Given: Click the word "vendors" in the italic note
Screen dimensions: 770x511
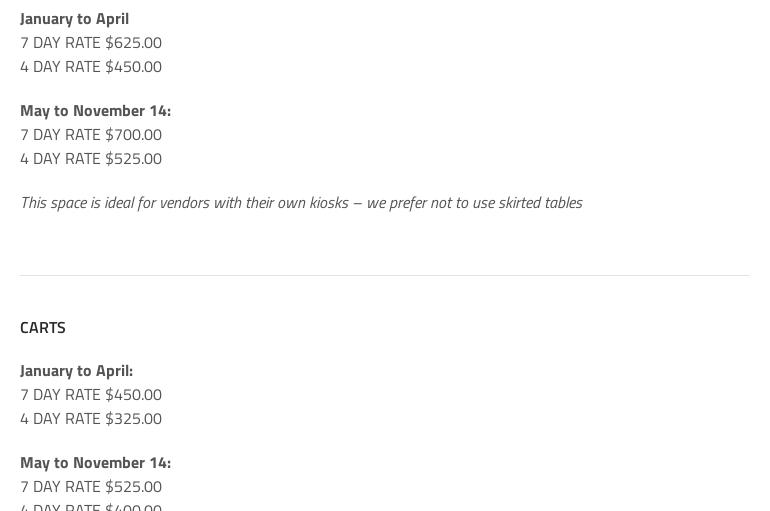Looking at the screenshot, I should coord(184,203).
